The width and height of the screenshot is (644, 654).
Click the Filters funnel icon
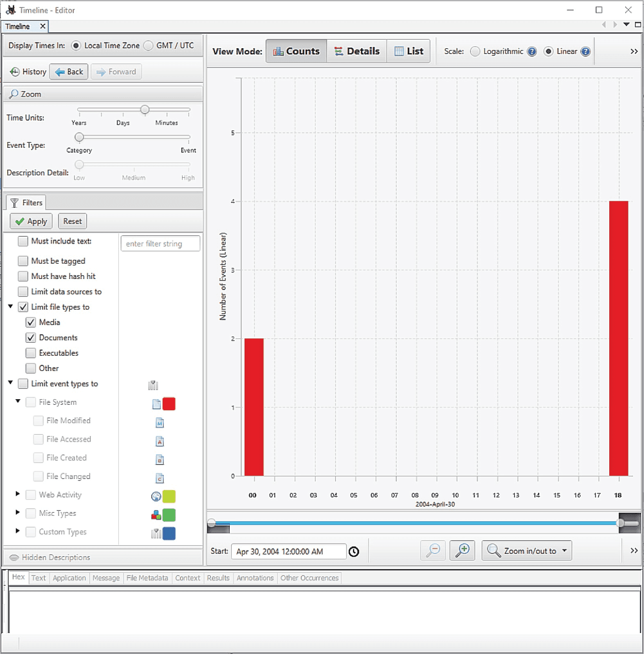tap(14, 203)
